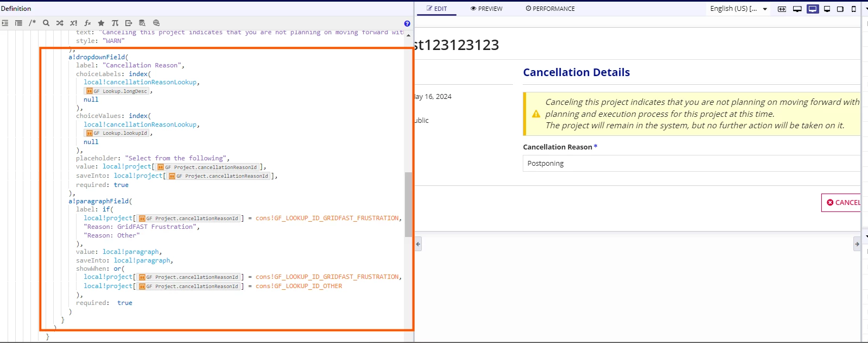This screenshot has height=343, width=868.
Task: Click cancellationReasonId chip in saveInto line
Action: [219, 176]
